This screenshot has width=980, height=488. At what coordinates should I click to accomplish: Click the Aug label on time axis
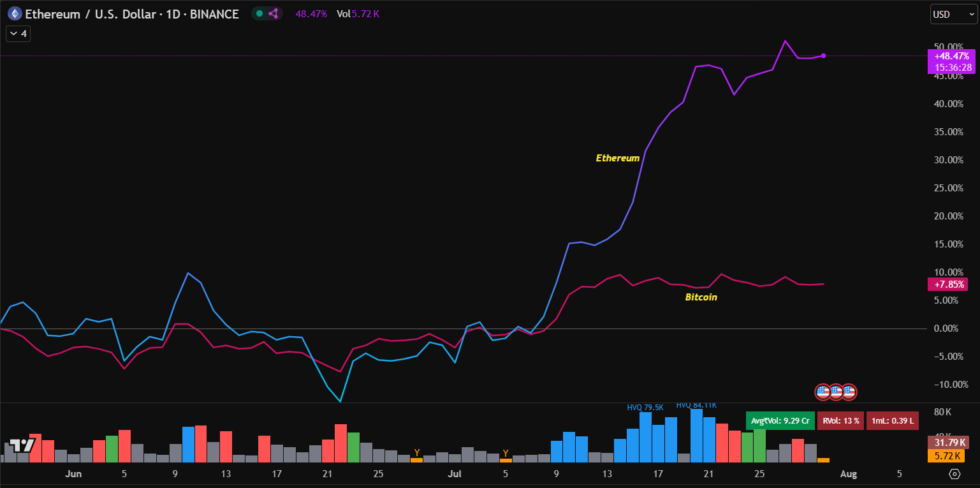pos(848,474)
